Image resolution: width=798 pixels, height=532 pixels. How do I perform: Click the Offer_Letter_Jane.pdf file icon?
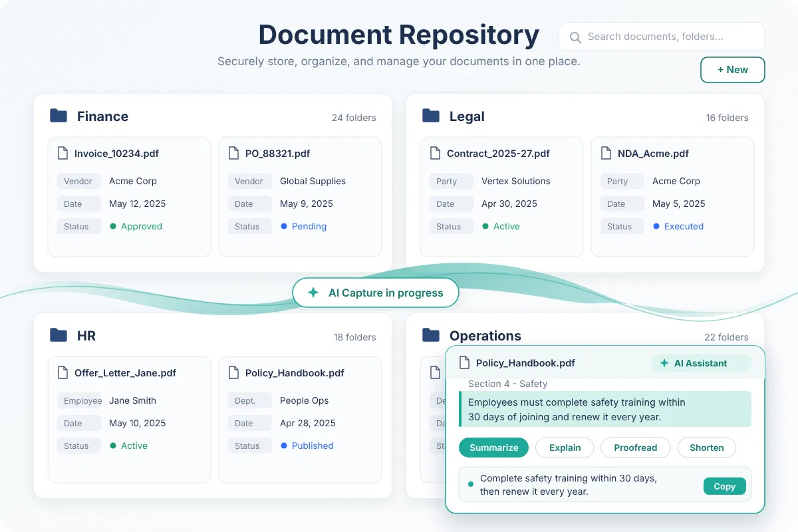[63, 372]
